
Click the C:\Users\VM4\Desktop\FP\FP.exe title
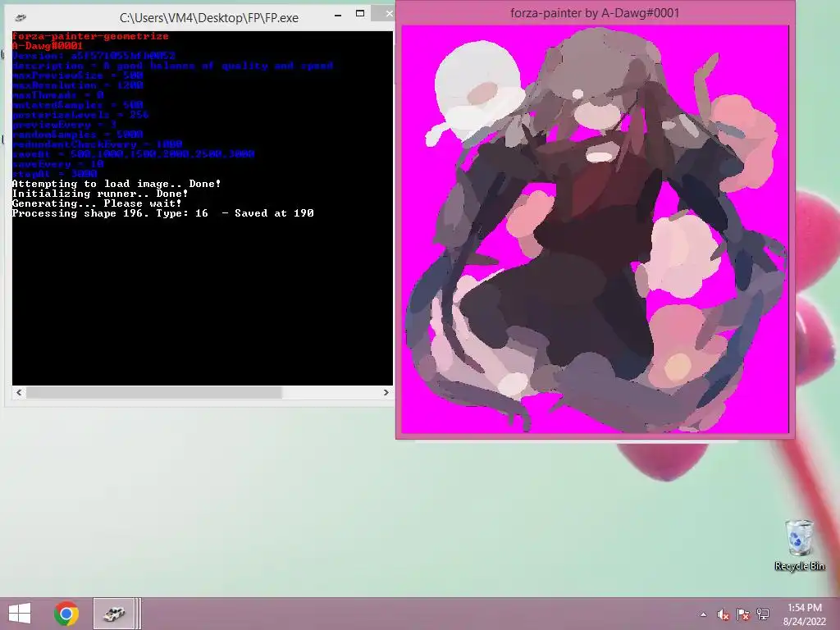coord(209,18)
